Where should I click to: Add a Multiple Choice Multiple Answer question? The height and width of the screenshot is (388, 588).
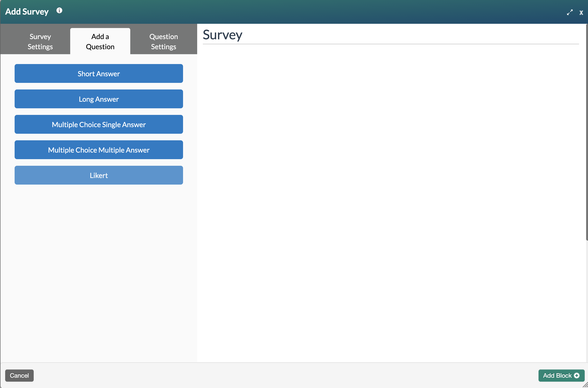click(98, 150)
